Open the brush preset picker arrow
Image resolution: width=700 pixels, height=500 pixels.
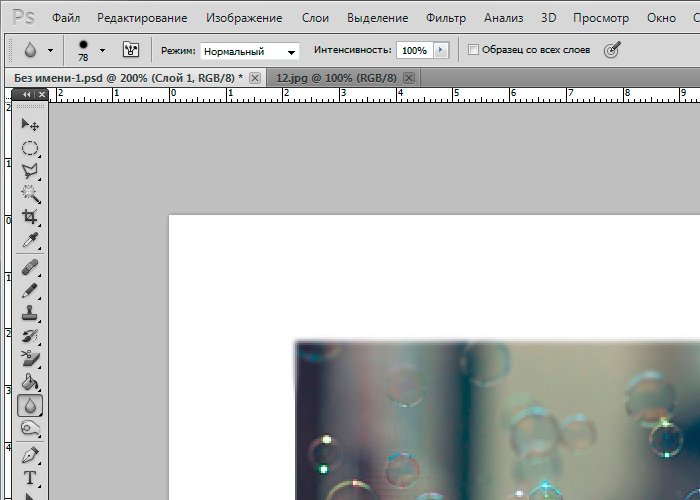[102, 50]
